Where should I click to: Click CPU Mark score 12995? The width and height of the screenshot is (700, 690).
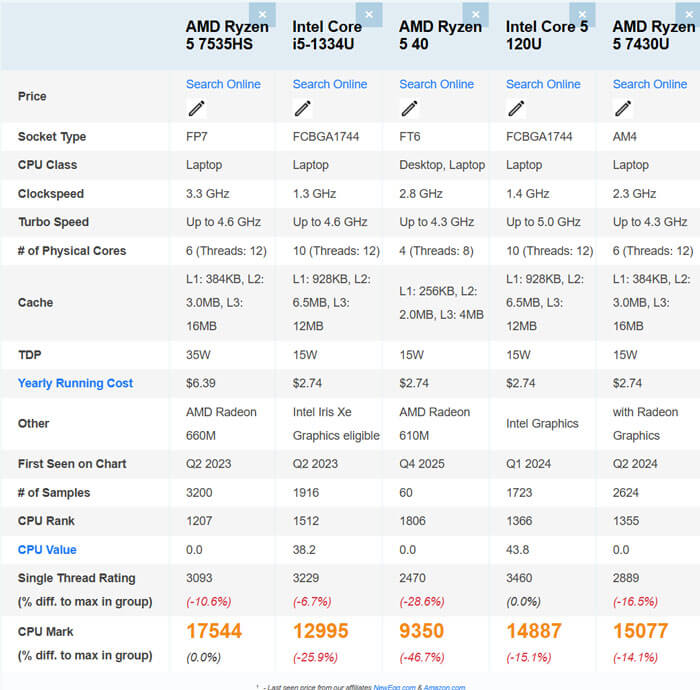(321, 631)
